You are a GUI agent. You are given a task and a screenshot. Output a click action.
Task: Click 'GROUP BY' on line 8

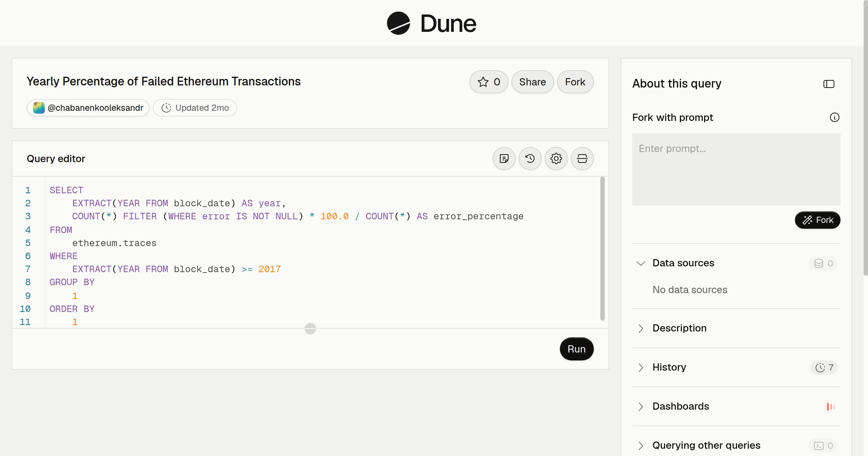[72, 282]
